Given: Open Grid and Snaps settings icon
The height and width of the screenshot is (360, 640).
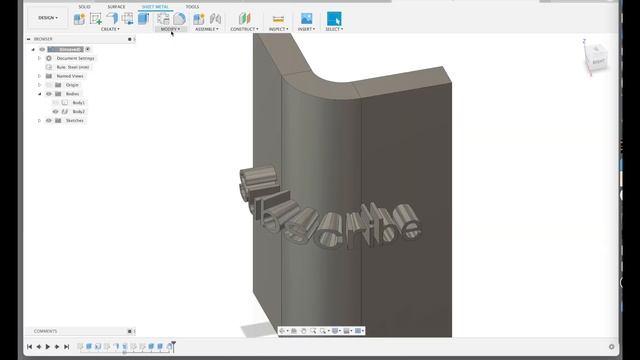Looking at the screenshot, I should 347,331.
